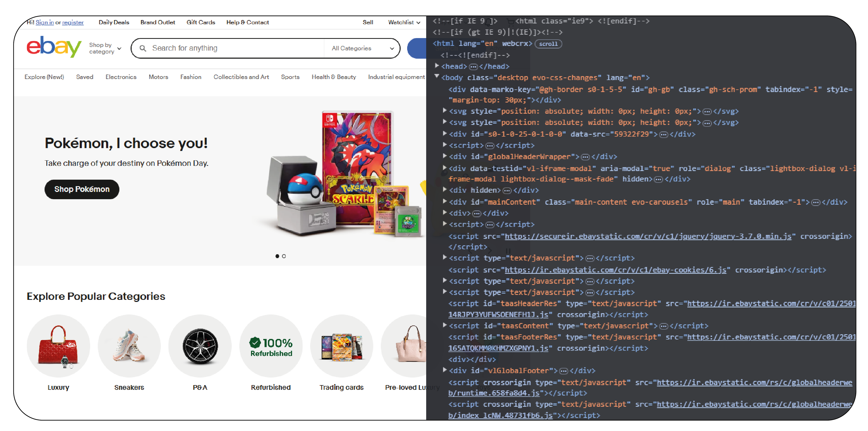Click the Sign in link
This screenshot has width=868, height=431.
click(x=45, y=22)
